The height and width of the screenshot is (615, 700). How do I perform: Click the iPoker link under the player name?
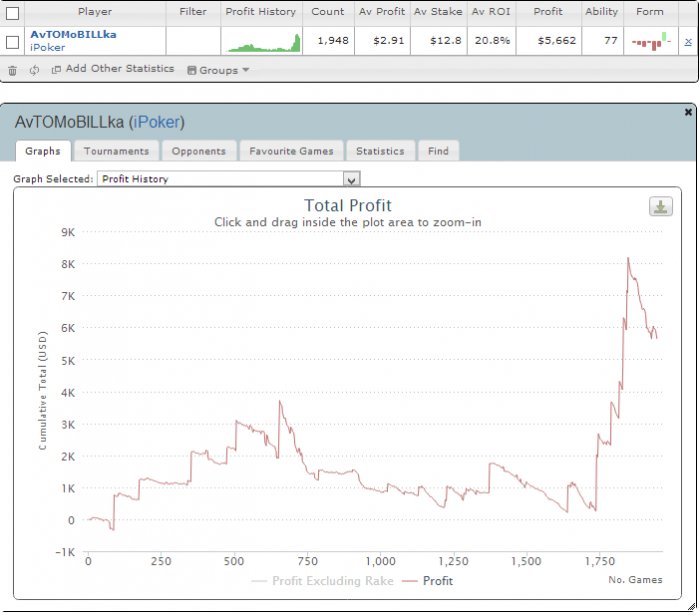click(48, 47)
